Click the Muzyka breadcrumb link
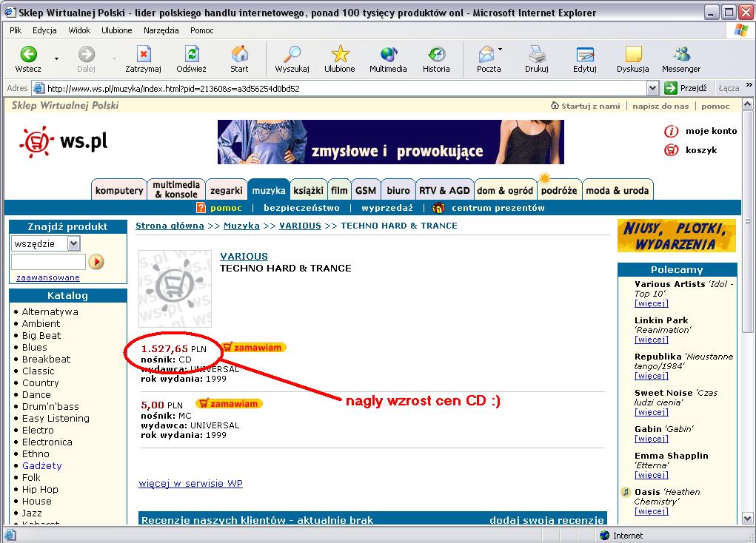The width and height of the screenshot is (756, 543). [x=241, y=226]
